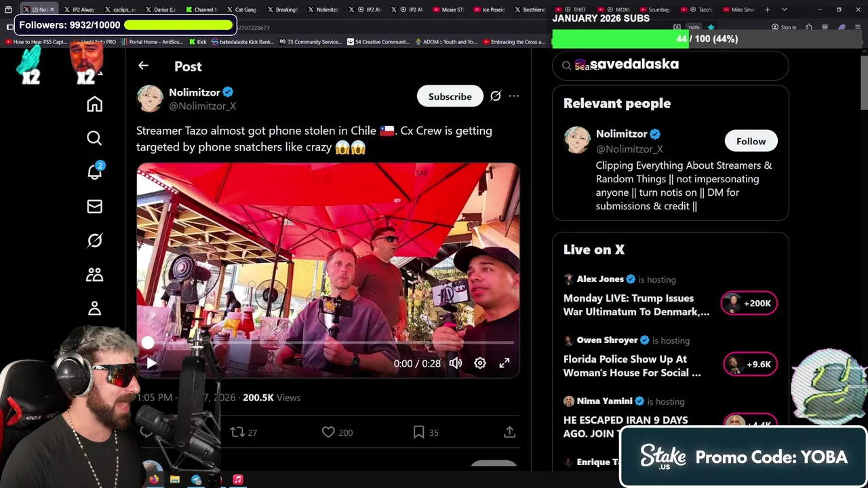Open X Home from the sidebar
This screenshot has height=488, width=868.
tap(94, 104)
